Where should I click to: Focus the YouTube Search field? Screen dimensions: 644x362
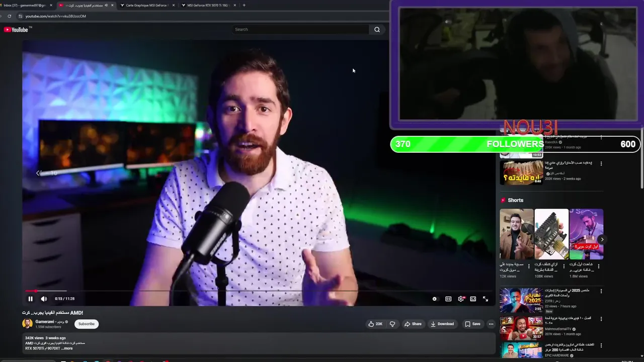click(300, 29)
